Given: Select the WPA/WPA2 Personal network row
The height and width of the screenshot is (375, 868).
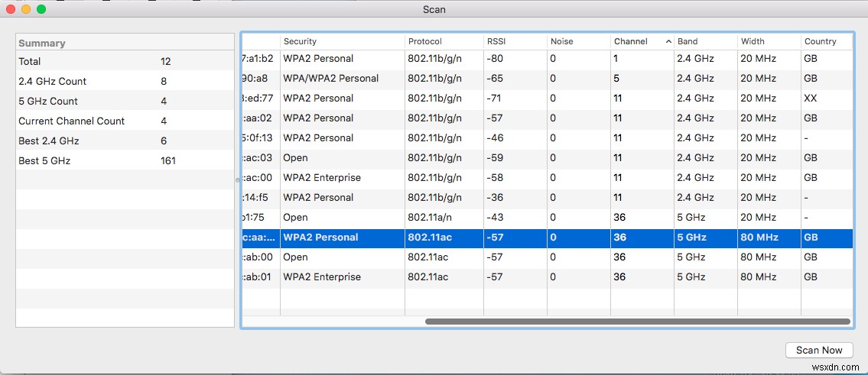Looking at the screenshot, I should coord(459,78).
